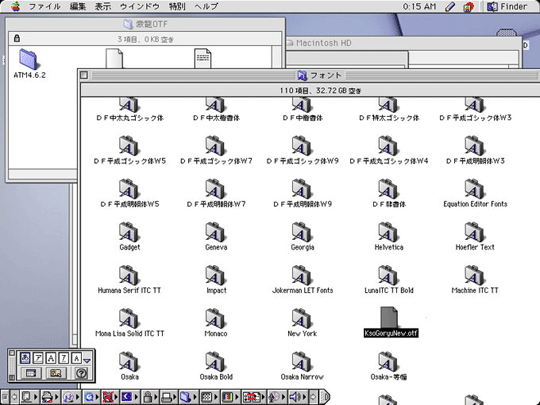Open the ATM4.6.2 folder

coord(28,60)
